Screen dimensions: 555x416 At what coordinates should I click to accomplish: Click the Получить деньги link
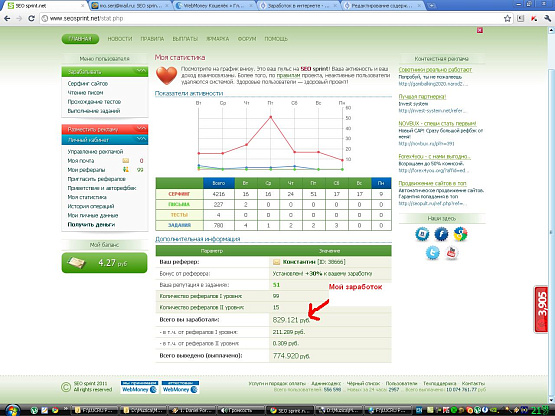(91, 224)
